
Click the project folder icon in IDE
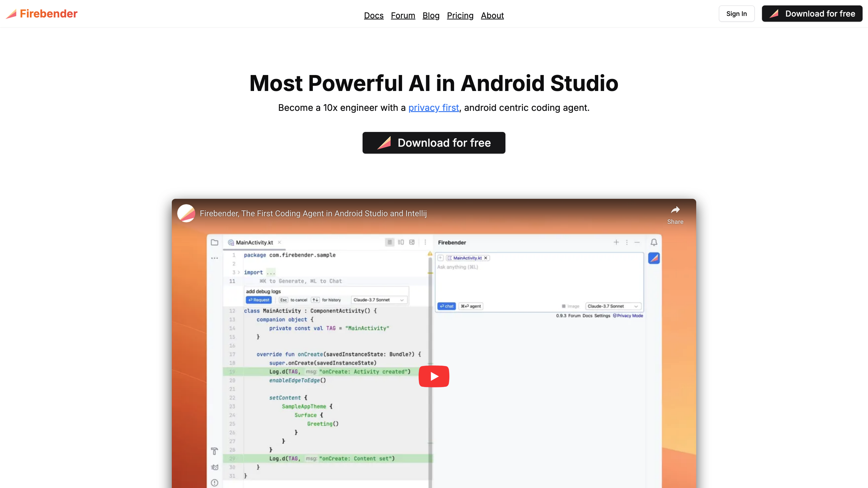click(214, 242)
